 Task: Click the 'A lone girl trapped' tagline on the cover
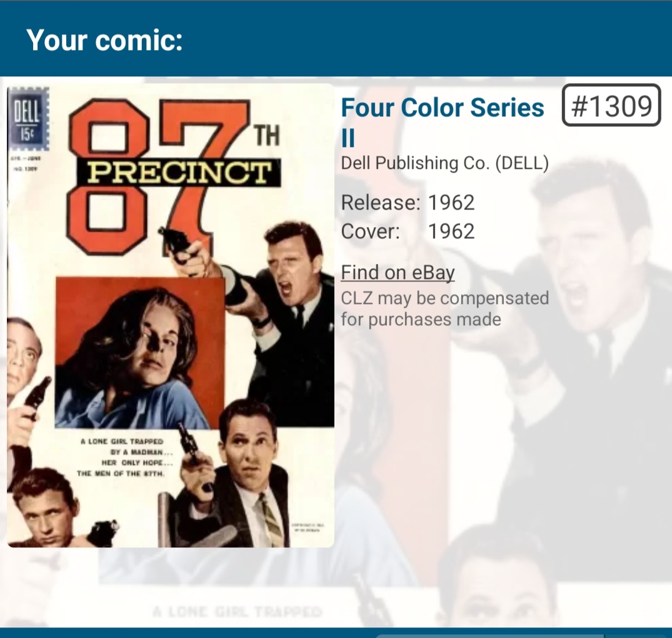click(x=121, y=457)
